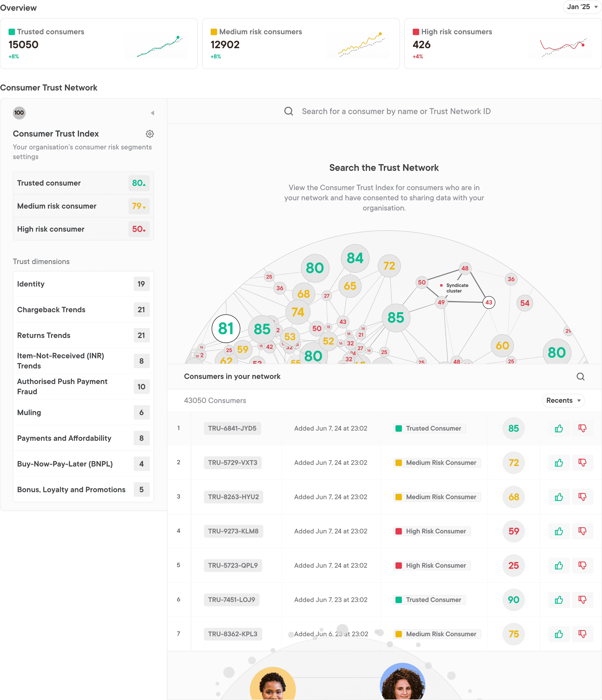Thumbs up TRU-8263-HYU2
The height and width of the screenshot is (700, 602).
click(x=559, y=497)
